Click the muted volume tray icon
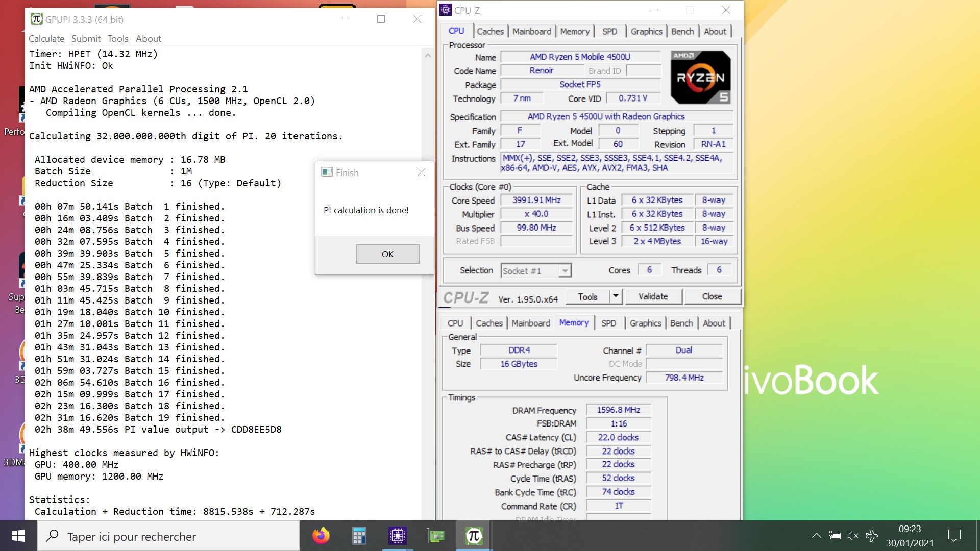Image resolution: width=980 pixels, height=551 pixels. [853, 536]
